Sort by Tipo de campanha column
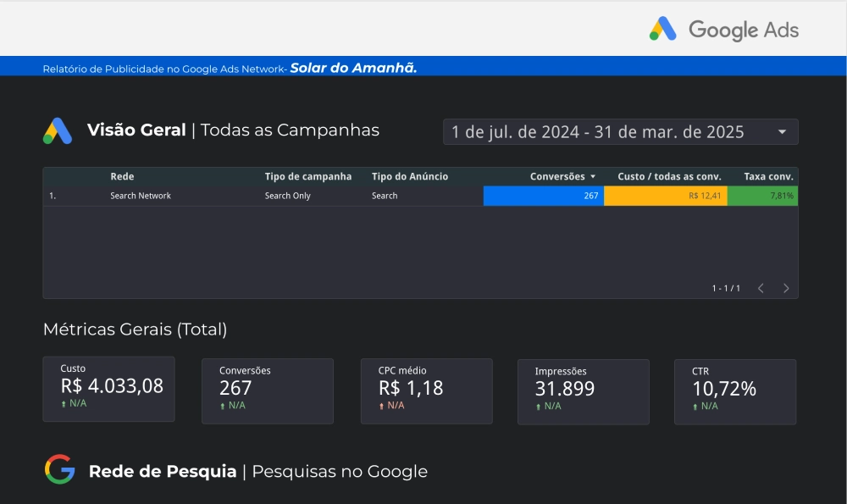 [x=307, y=176]
